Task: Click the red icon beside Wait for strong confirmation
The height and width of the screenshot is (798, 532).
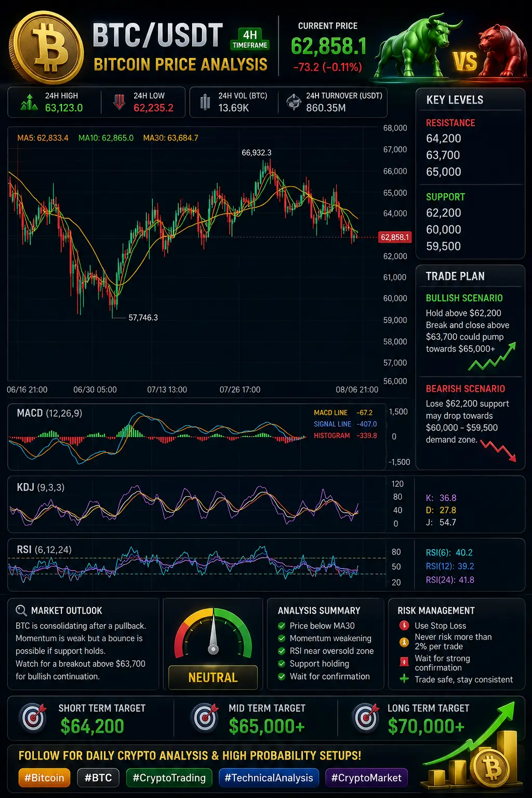Action: point(404,662)
